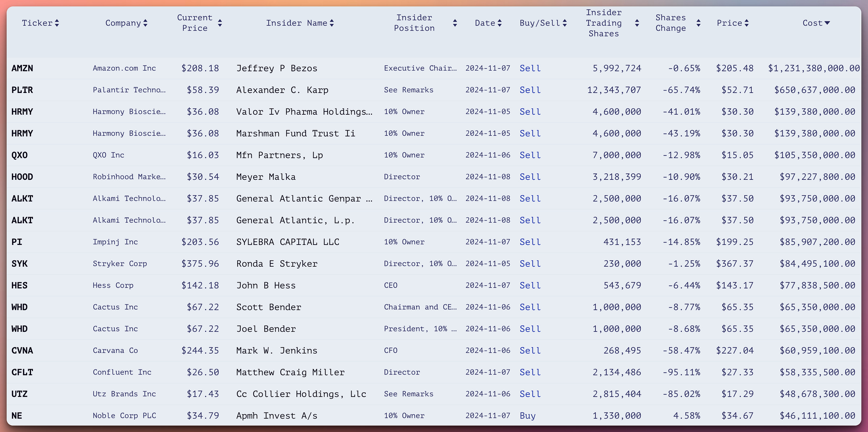Select insider Meyer Malka
Image resolution: width=868 pixels, height=432 pixels.
[266, 177]
